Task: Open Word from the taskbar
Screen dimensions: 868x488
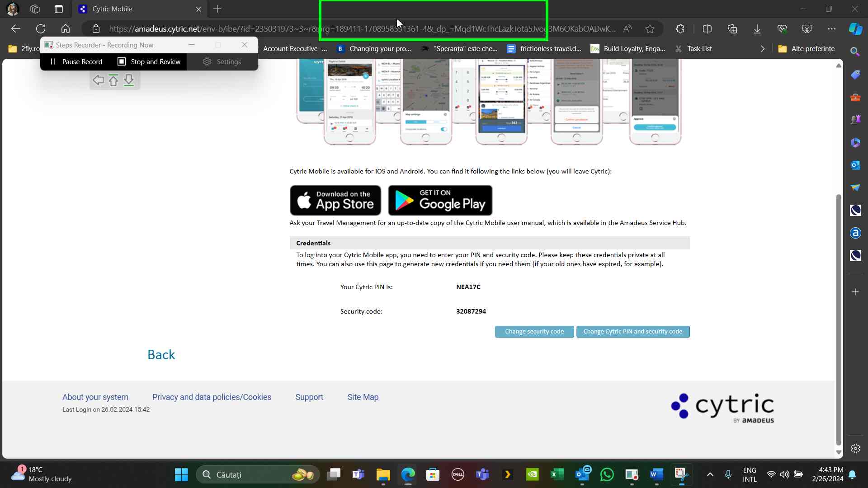Action: coord(656,474)
